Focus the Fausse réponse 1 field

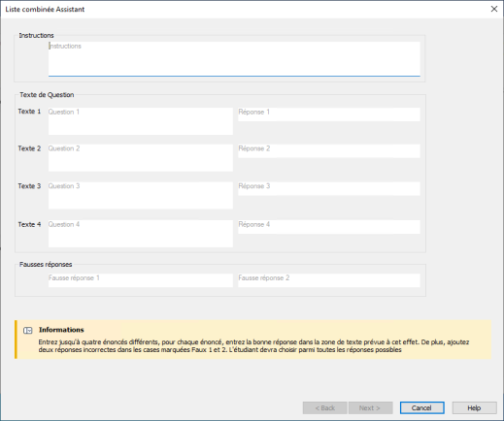pyautogui.click(x=141, y=280)
